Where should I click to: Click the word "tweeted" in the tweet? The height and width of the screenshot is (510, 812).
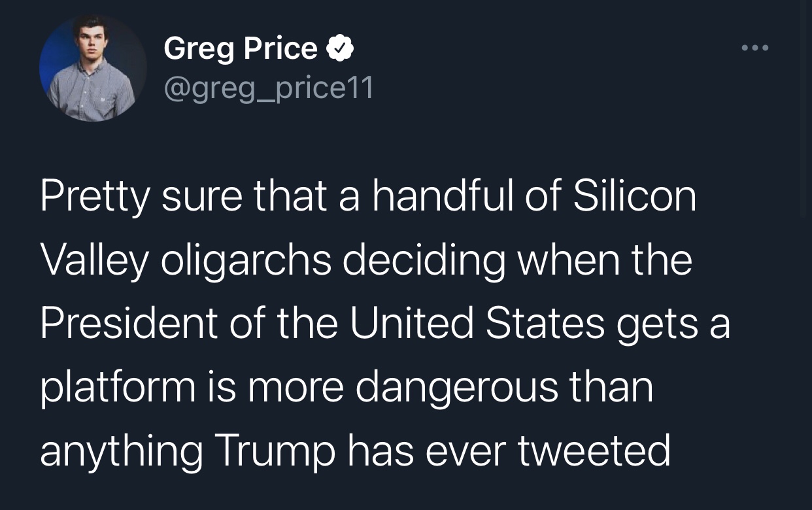point(594,450)
